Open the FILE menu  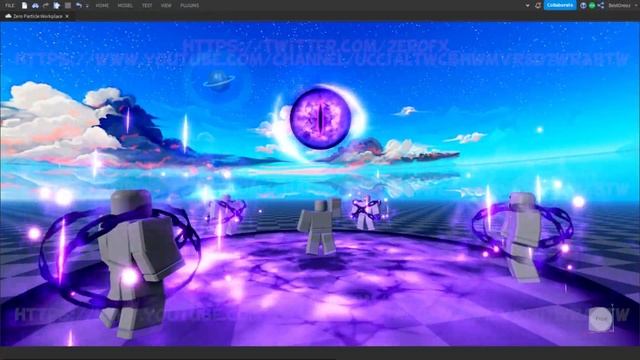[9, 6]
